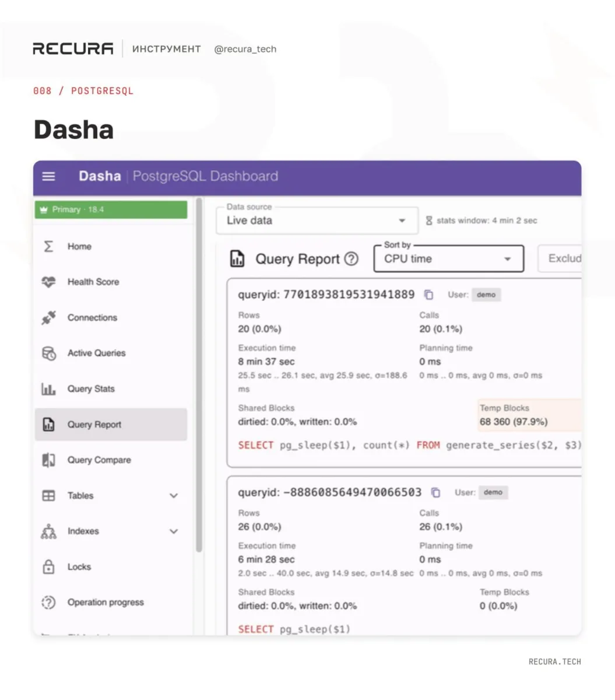Screen dimensions: 615x700
Task: Go to Home in the sidebar
Action: pos(111,246)
